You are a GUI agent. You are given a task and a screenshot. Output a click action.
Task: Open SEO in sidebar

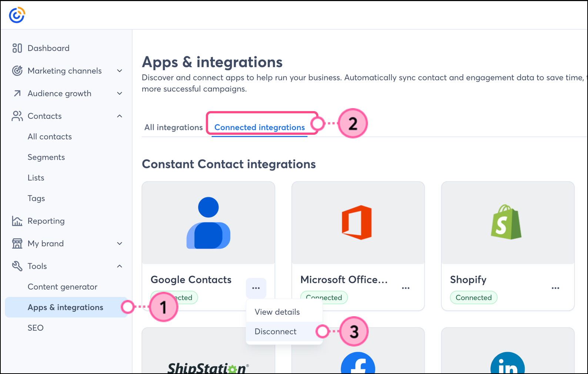[36, 328]
